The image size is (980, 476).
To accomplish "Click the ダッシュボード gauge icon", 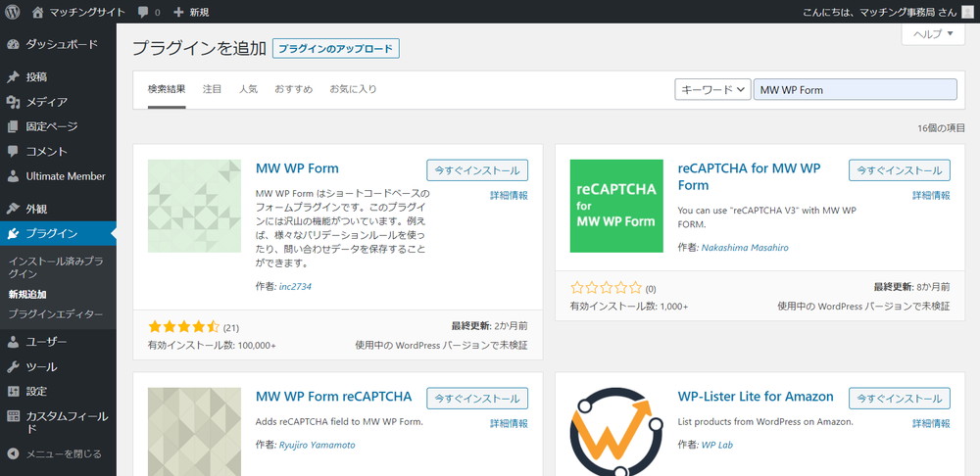I will [x=13, y=44].
